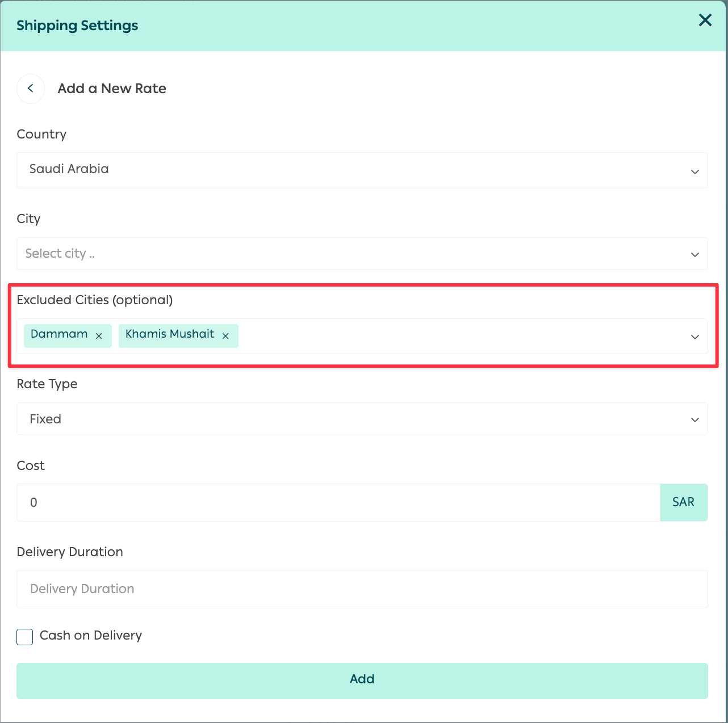Open the Saudi Arabia country dropdown

[x=362, y=170]
